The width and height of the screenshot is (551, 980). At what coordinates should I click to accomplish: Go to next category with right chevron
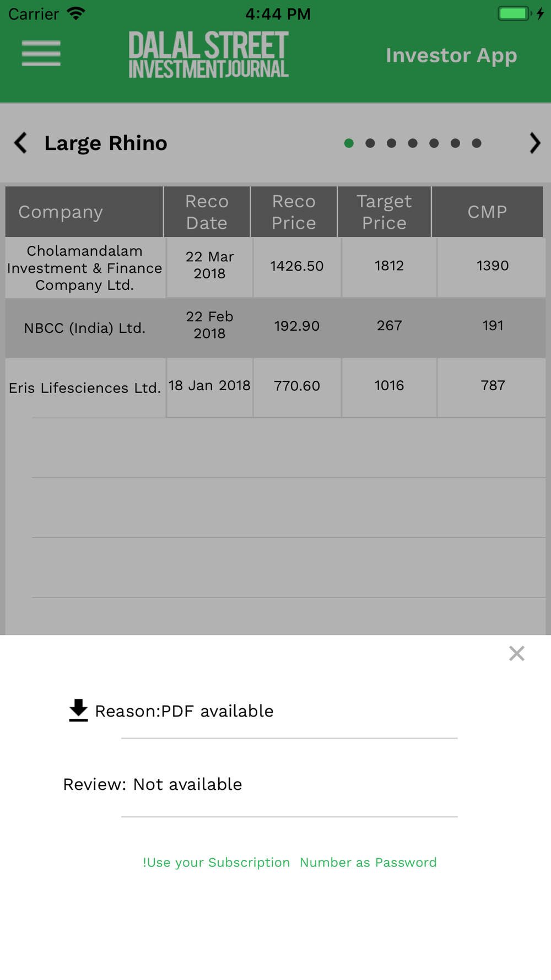[534, 143]
